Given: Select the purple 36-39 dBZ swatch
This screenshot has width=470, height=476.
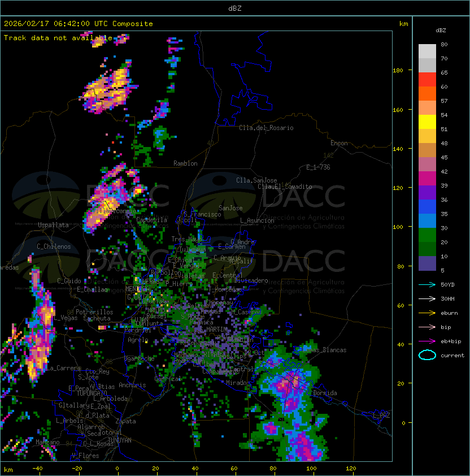Looking at the screenshot, I should pyautogui.click(x=427, y=192).
